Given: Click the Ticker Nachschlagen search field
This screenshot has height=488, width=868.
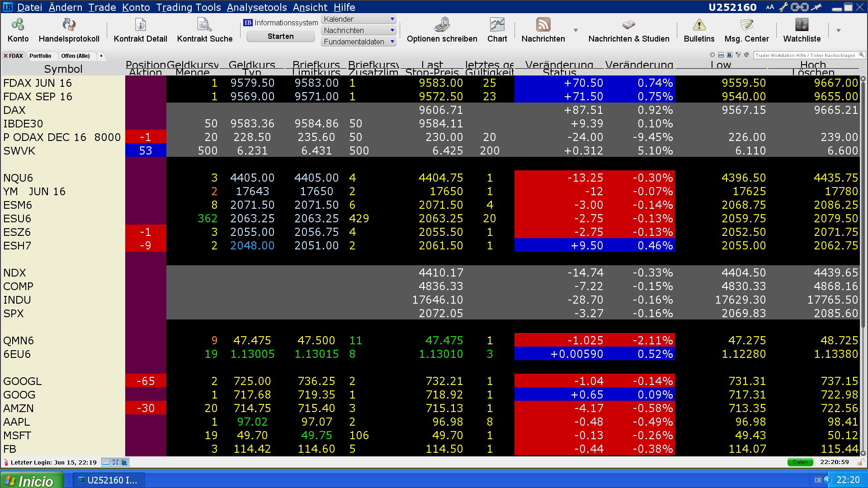Looking at the screenshot, I should (805, 55).
